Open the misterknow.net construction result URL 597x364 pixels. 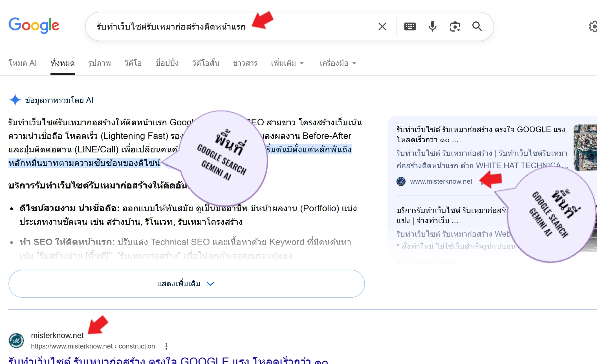tap(93, 346)
